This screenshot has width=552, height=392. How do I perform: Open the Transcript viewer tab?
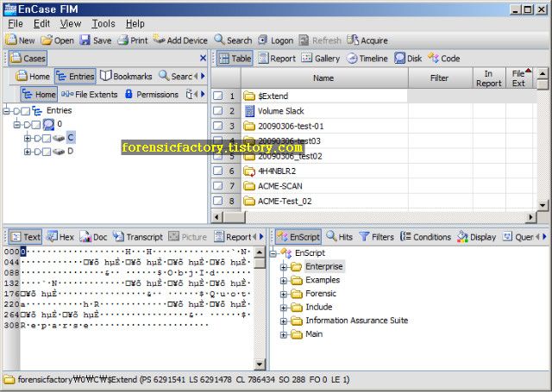point(138,237)
